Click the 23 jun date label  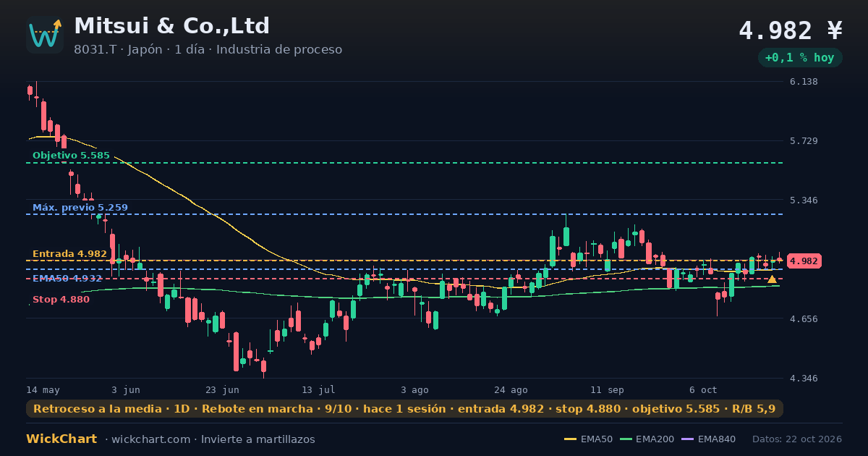[x=222, y=390]
